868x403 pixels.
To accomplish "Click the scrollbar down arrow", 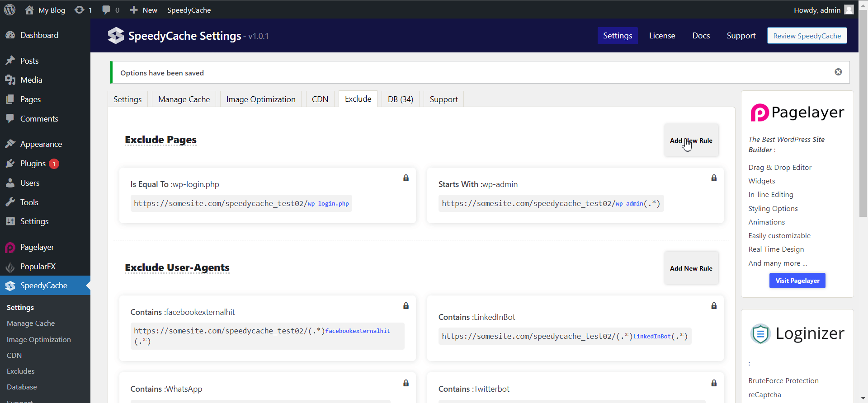I will coord(863,399).
